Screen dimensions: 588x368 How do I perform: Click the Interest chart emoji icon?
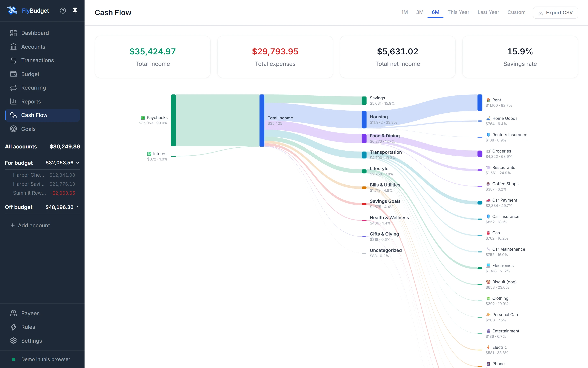point(149,154)
